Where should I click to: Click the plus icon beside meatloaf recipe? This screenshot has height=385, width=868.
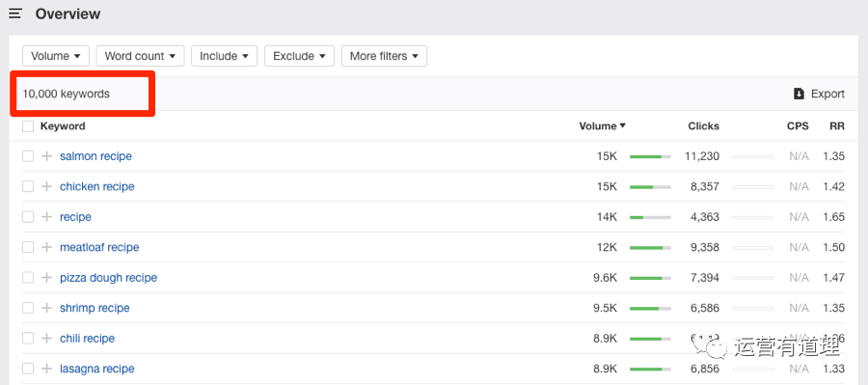click(x=47, y=247)
